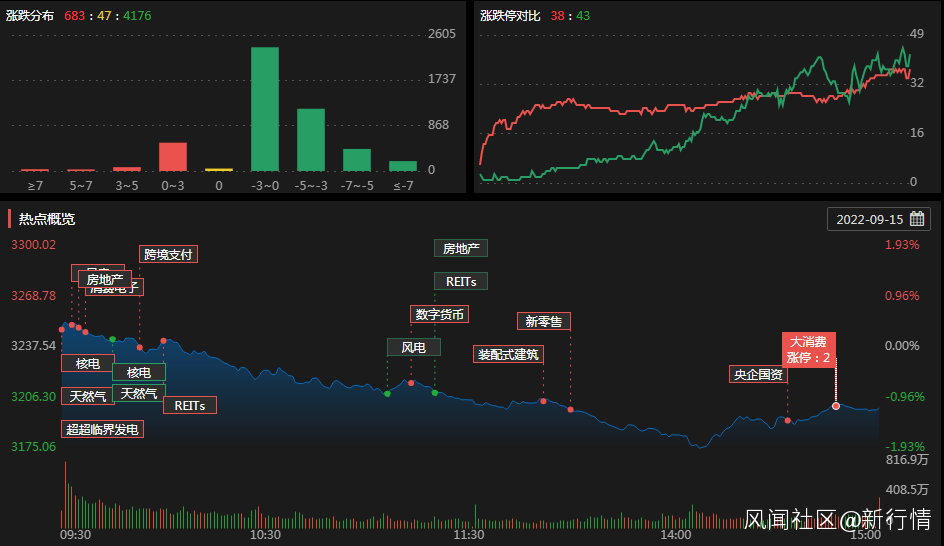The image size is (944, 546).
Task: Click the 09:30 time axis label
Action: pos(75,535)
